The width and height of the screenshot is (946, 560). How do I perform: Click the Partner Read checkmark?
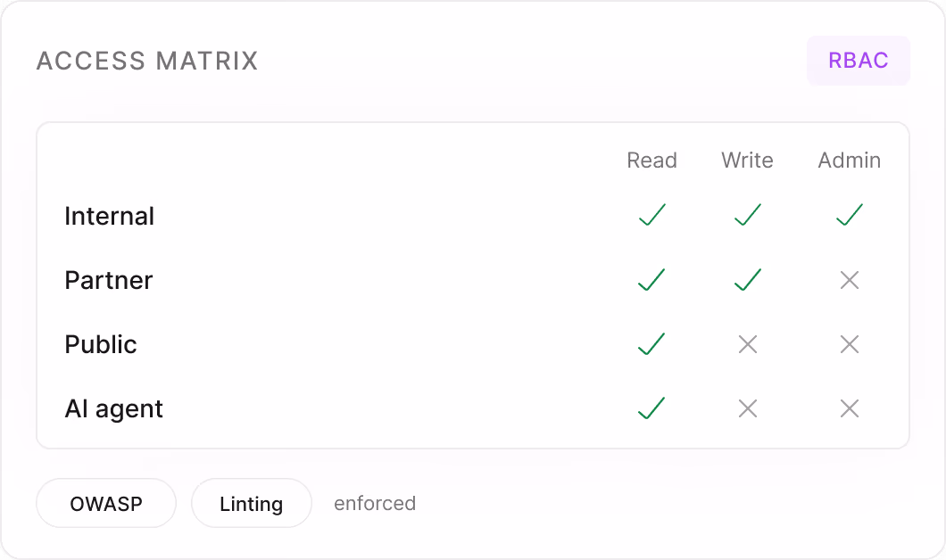(651, 280)
